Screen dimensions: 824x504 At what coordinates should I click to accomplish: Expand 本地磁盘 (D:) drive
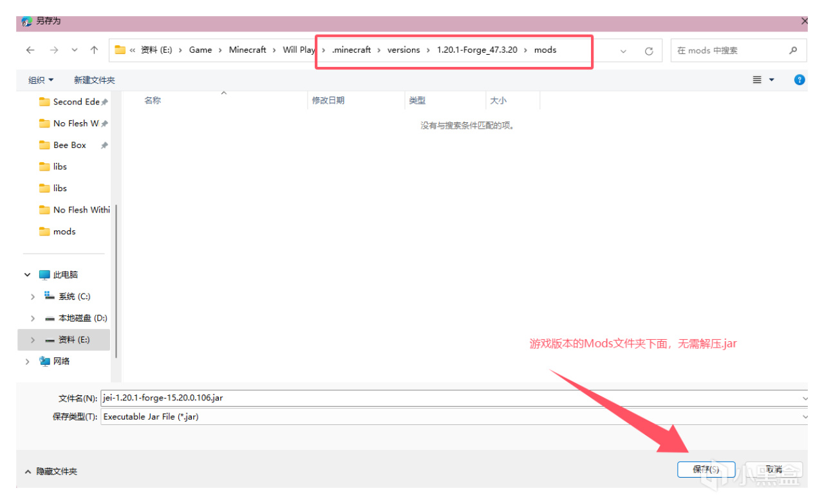pos(32,318)
